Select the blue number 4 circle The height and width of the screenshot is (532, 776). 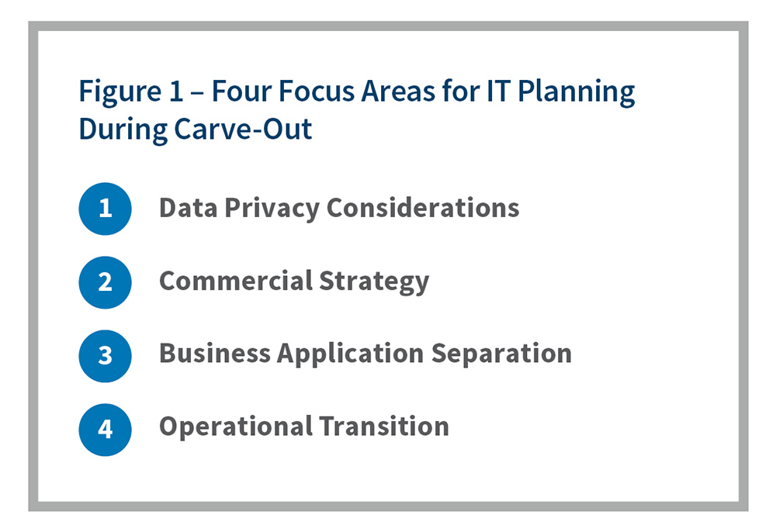105,428
